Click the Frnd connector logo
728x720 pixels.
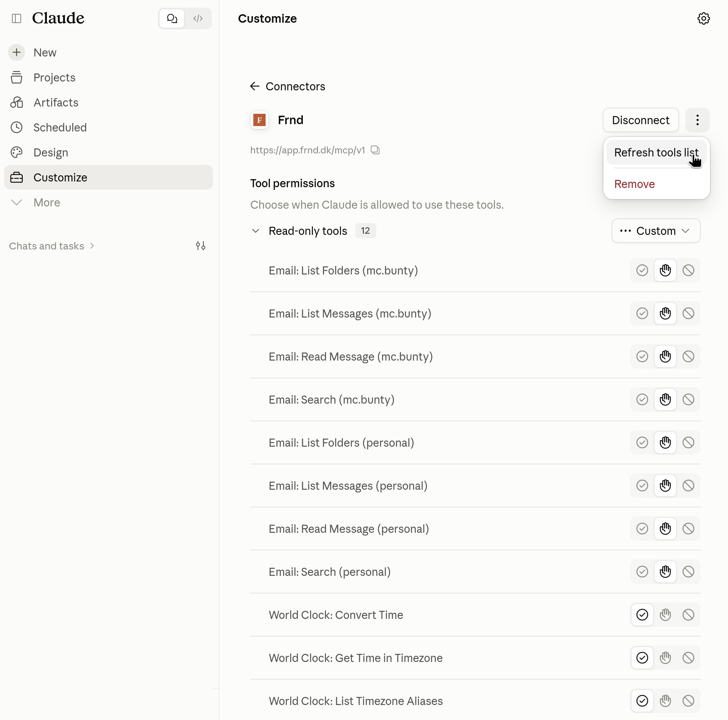259,120
